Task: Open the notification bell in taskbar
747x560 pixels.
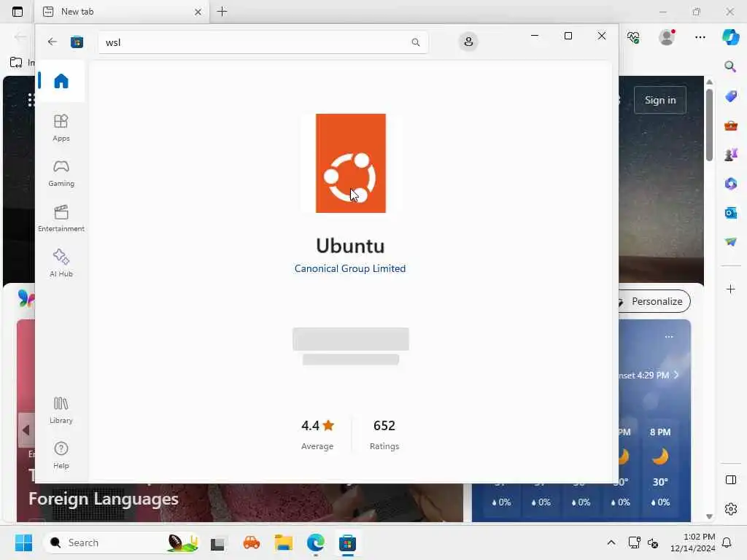Action: (x=727, y=542)
